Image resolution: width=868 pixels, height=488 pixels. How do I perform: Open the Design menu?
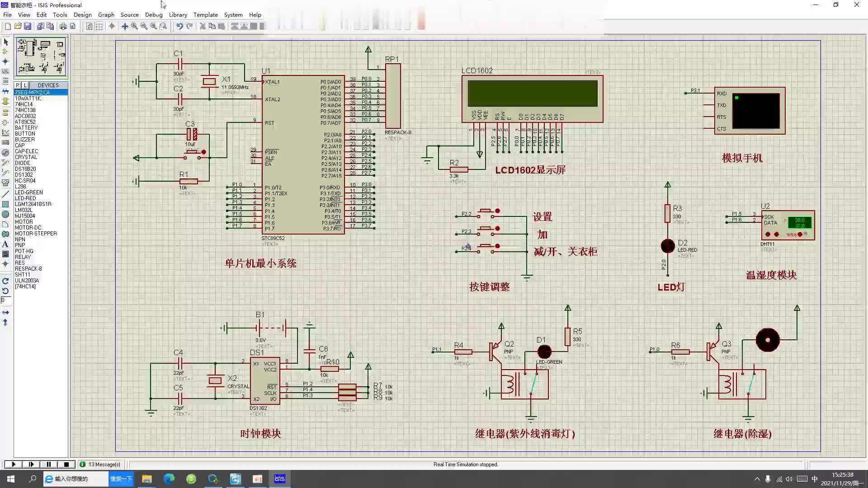click(x=82, y=14)
